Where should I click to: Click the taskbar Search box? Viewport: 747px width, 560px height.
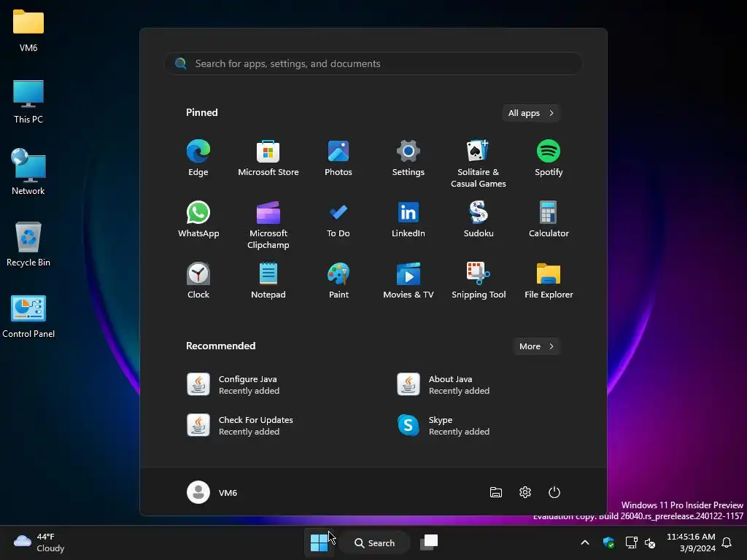[x=375, y=542]
